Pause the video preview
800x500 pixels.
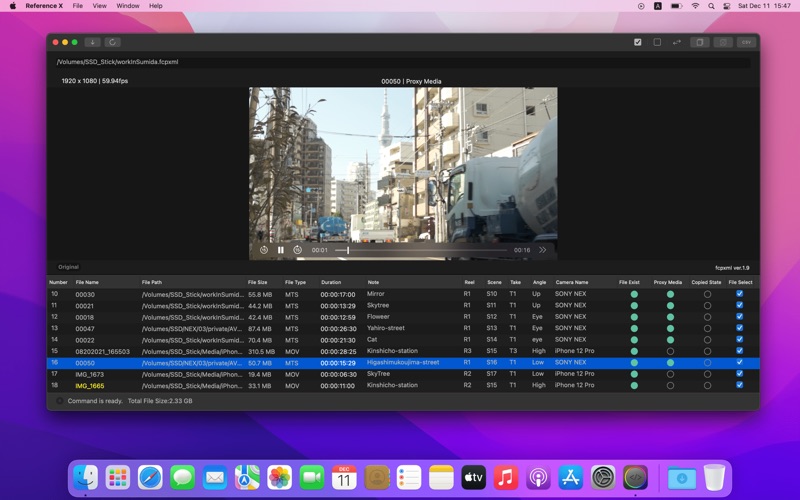click(x=280, y=250)
